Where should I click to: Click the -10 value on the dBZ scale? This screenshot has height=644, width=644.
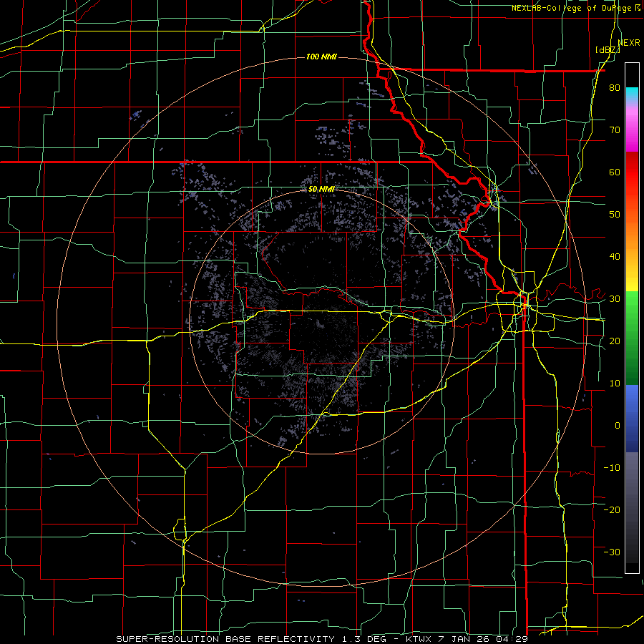point(612,468)
